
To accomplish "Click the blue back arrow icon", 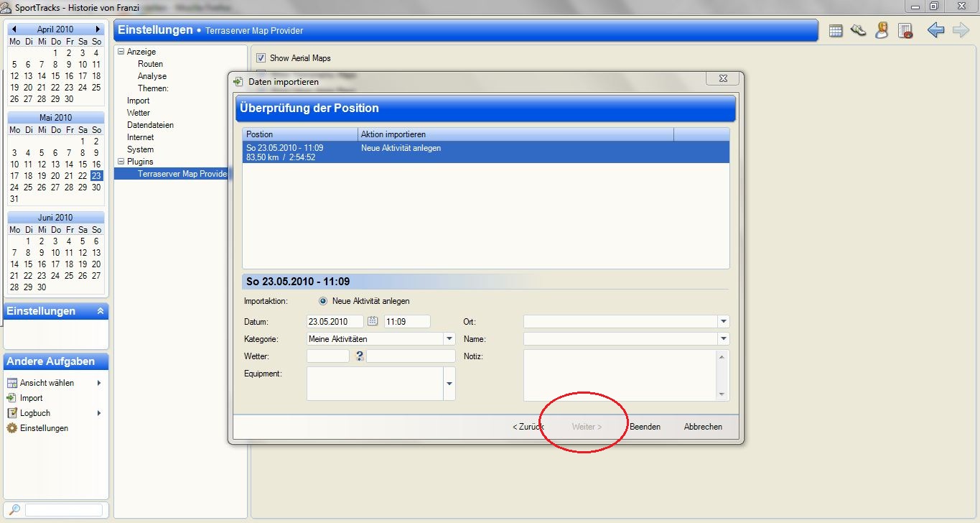I will click(935, 31).
